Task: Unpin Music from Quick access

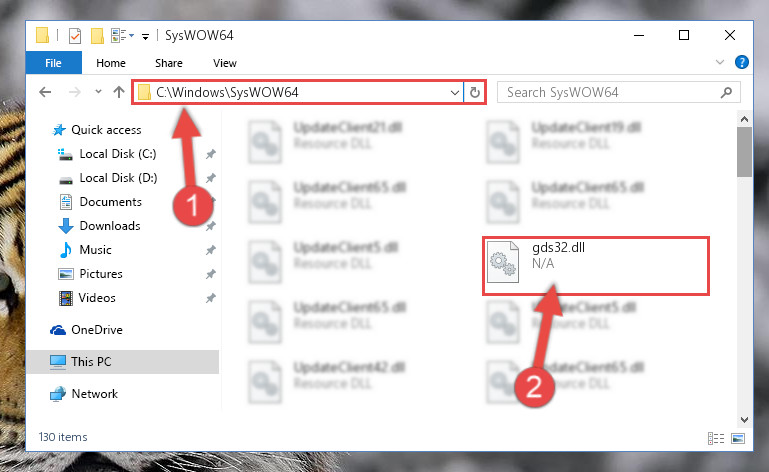Action: click(x=211, y=250)
